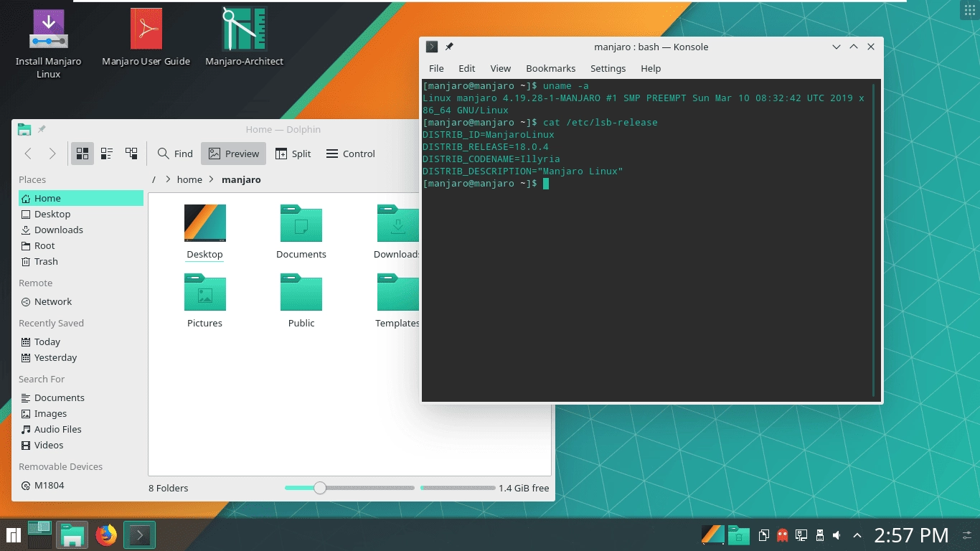This screenshot has height=551, width=980.
Task: Open the network connections tray icon
Action: click(801, 535)
